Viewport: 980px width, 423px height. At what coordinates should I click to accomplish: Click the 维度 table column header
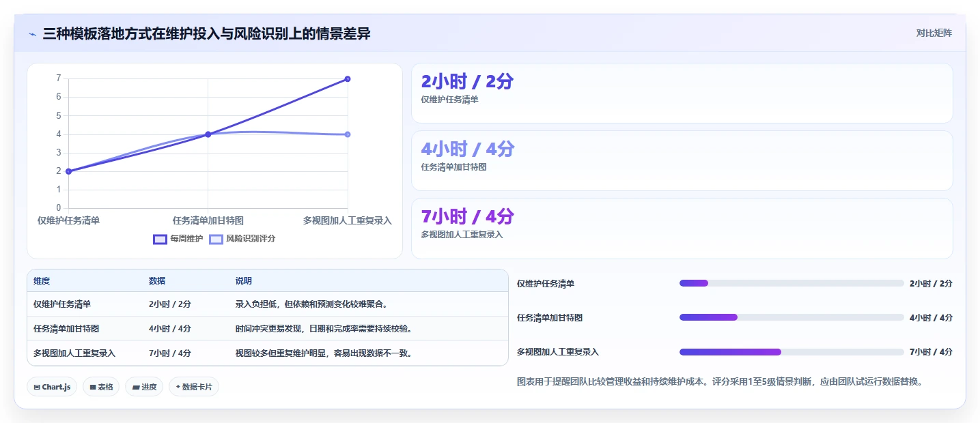click(42, 281)
